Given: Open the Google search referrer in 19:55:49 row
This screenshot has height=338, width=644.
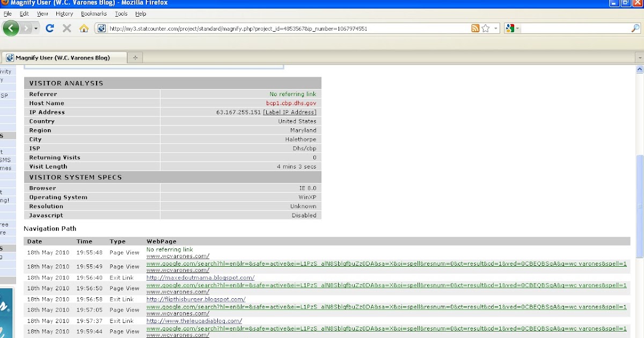Looking at the screenshot, I should pos(386,263).
